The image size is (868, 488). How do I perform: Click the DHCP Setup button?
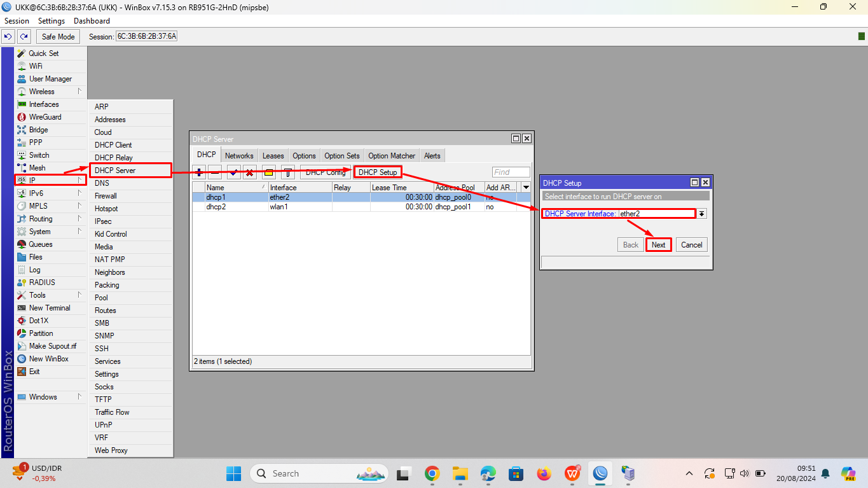378,172
